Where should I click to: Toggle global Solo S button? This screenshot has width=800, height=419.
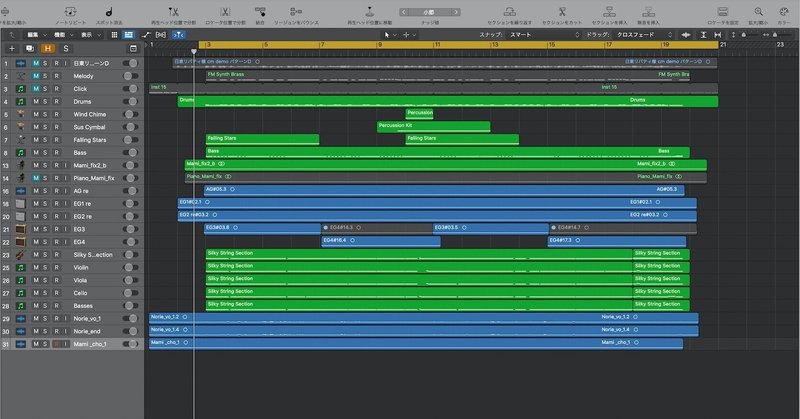point(65,48)
